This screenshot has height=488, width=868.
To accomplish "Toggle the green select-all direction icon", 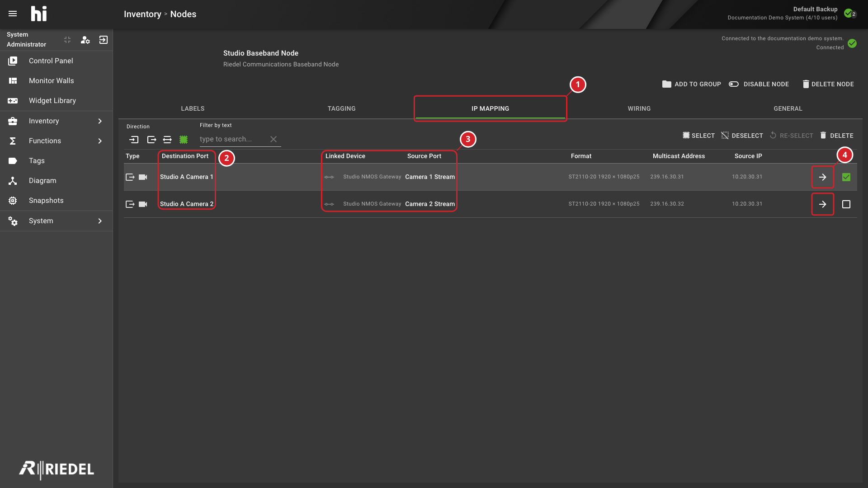I will click(184, 140).
